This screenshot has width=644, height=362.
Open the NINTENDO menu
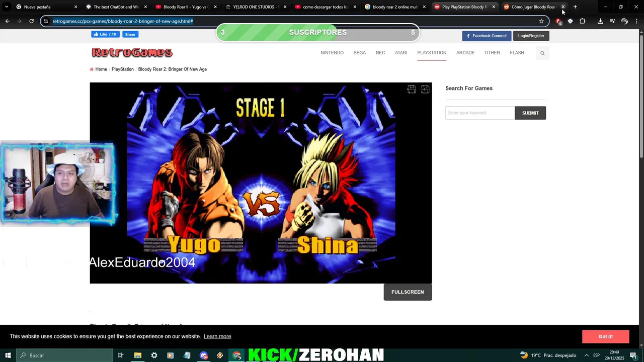[332, 53]
